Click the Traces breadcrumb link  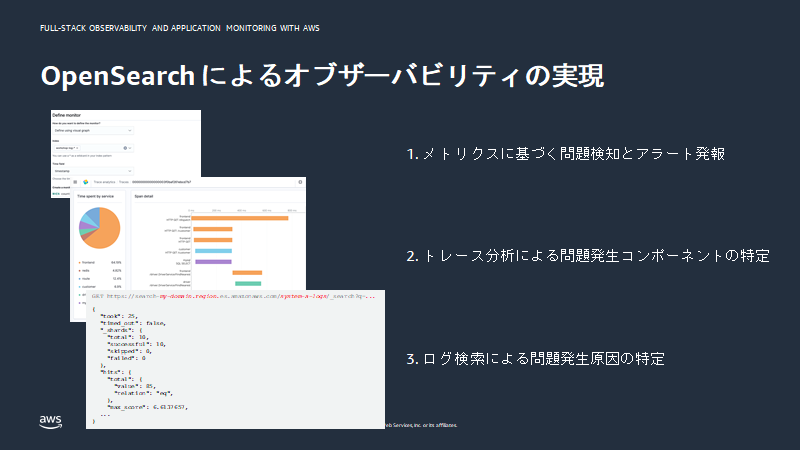tap(123, 182)
